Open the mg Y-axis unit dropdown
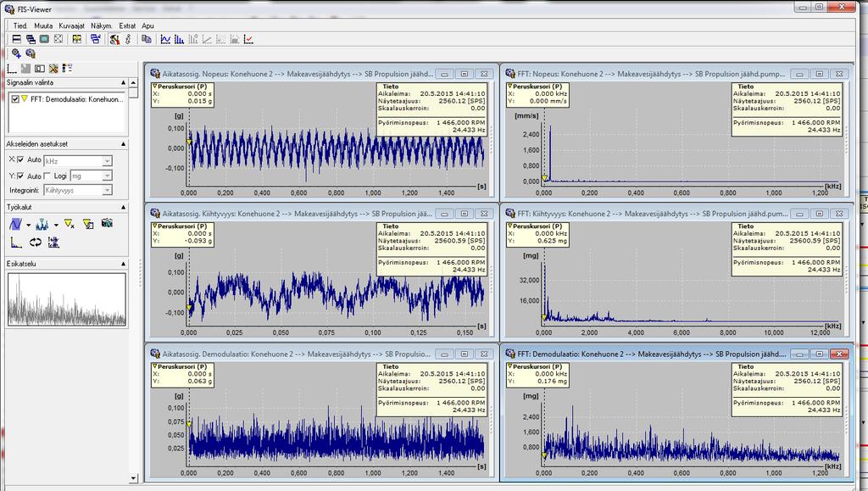This screenshot has width=868, height=491. click(x=107, y=176)
